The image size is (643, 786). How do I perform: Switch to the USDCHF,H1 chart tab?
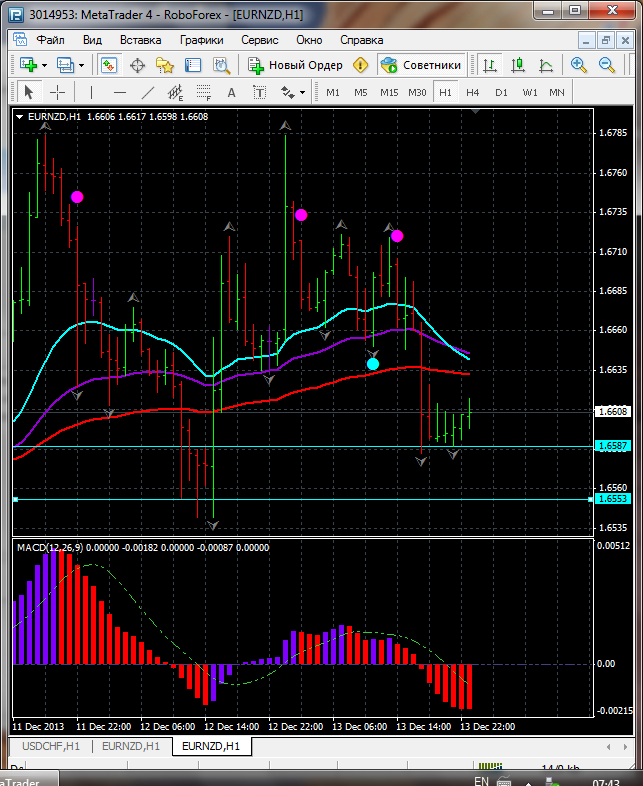[50, 746]
